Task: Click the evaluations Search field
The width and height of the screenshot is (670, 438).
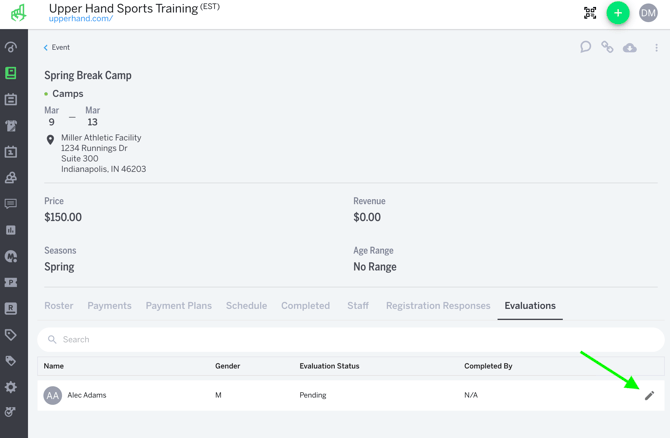Action: 350,340
